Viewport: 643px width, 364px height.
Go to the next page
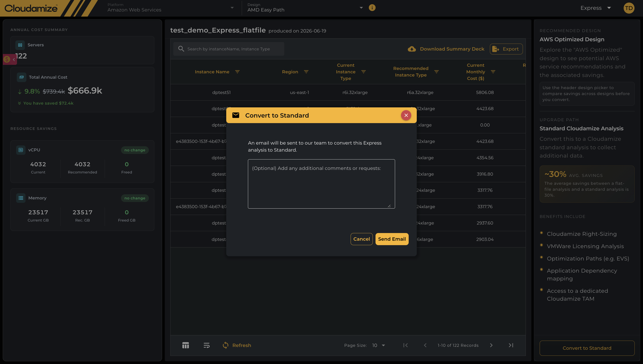click(x=491, y=345)
